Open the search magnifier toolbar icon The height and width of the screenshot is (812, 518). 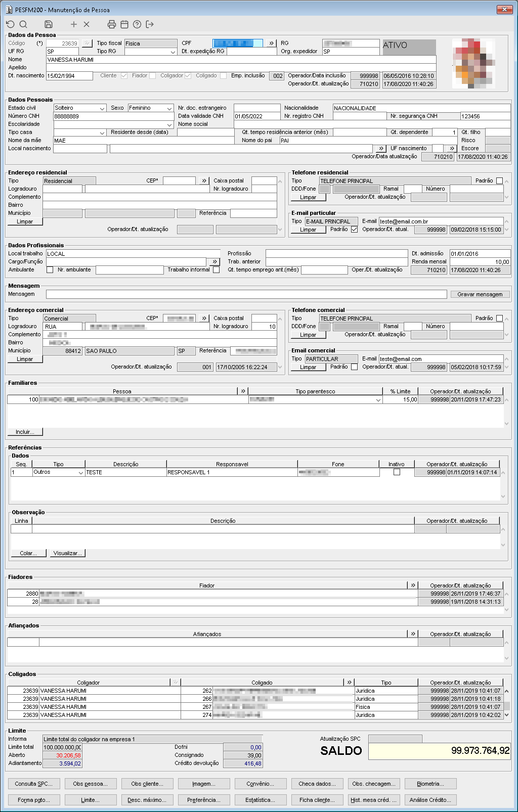23,24
